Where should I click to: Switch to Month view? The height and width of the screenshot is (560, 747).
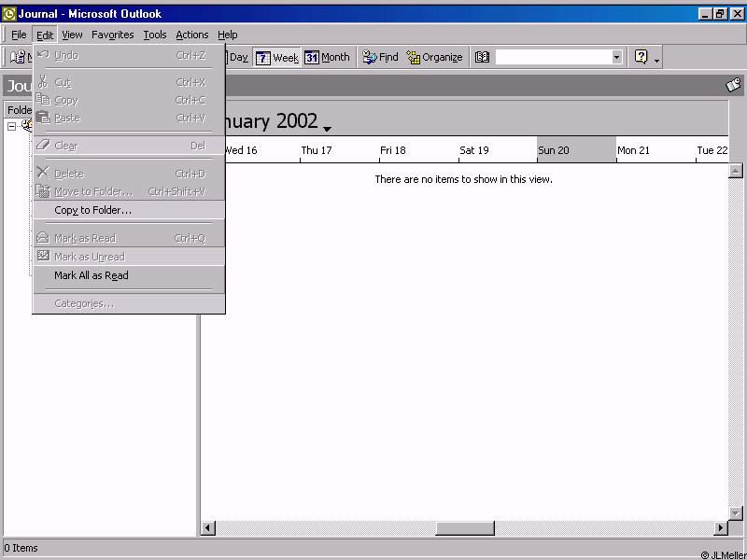[x=328, y=57]
